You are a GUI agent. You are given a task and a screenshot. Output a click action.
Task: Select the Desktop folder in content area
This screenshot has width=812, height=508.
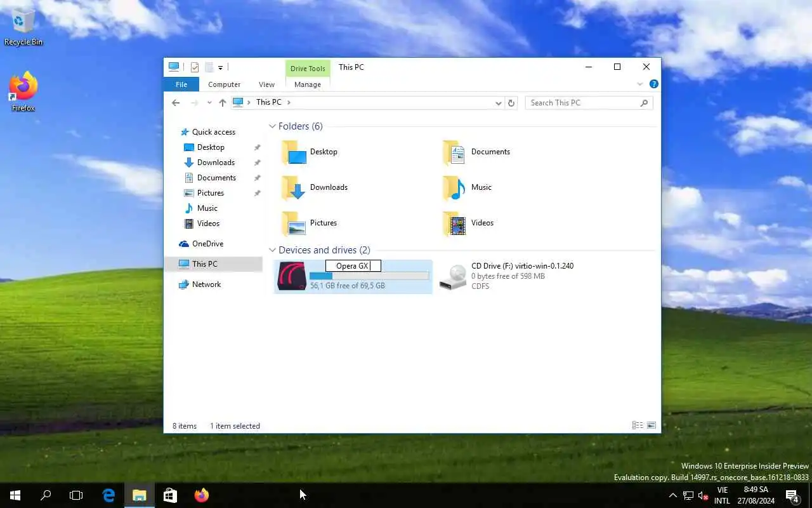(x=311, y=152)
